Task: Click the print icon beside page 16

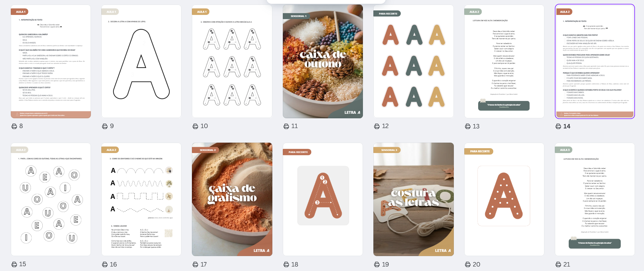Action: pos(105,264)
